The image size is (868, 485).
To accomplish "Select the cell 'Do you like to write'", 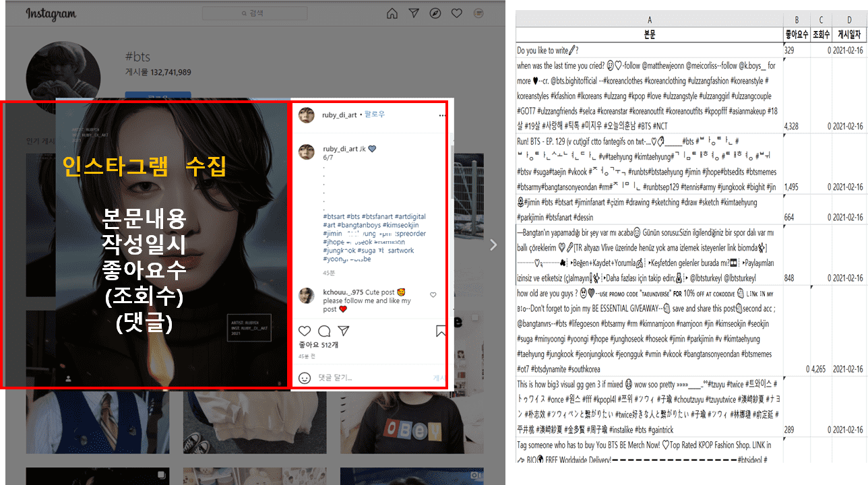I will point(650,50).
